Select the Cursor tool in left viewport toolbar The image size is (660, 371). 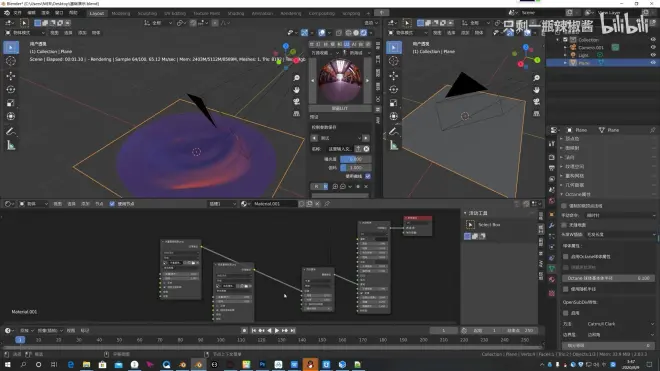11,61
